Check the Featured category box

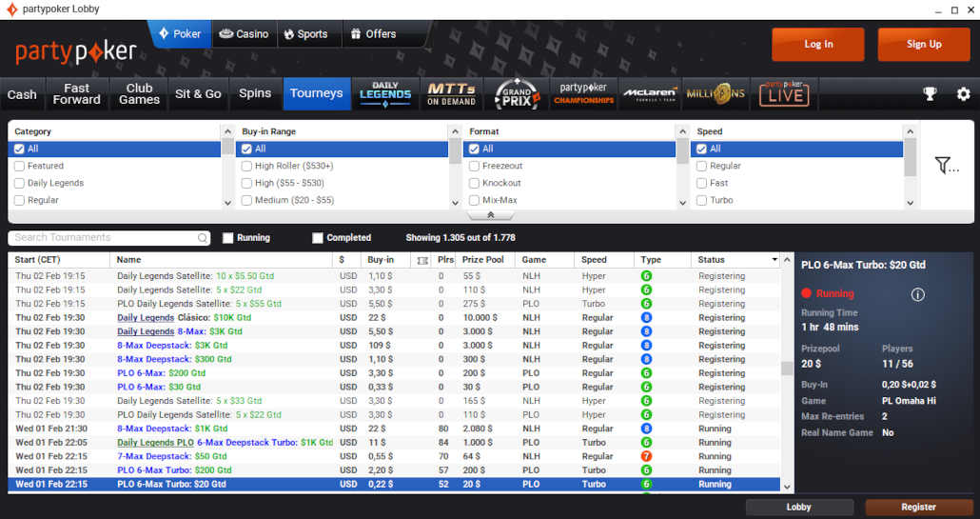click(x=19, y=166)
